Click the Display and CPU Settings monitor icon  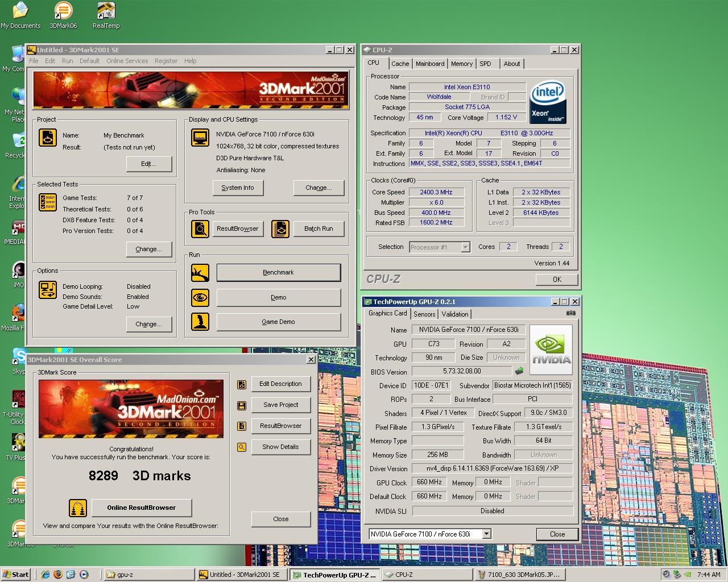(x=200, y=138)
